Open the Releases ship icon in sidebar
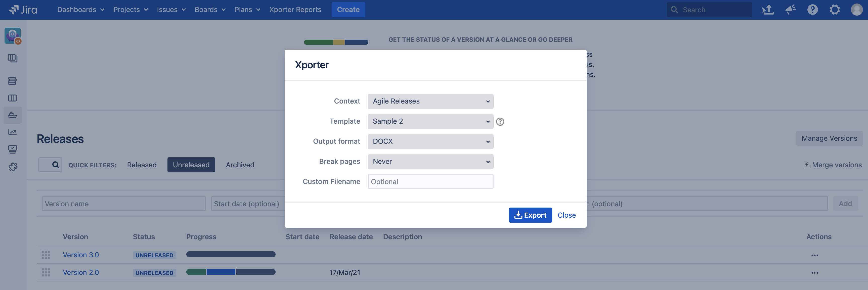This screenshot has height=290, width=868. click(13, 115)
